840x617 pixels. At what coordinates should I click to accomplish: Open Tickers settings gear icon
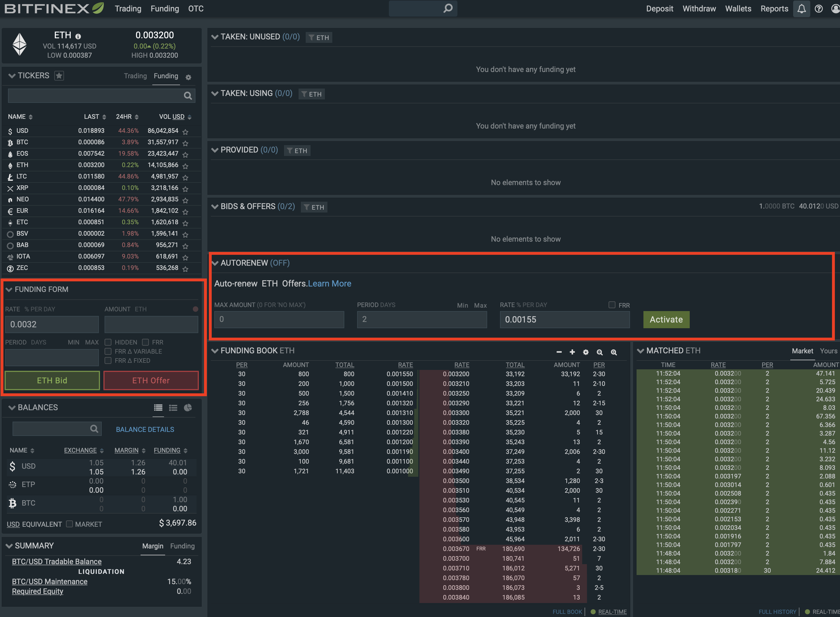coord(188,77)
